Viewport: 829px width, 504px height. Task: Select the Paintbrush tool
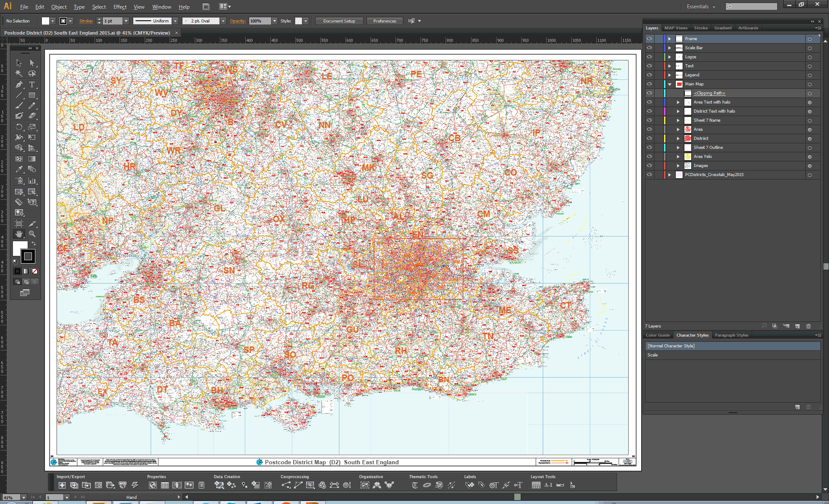[19, 106]
